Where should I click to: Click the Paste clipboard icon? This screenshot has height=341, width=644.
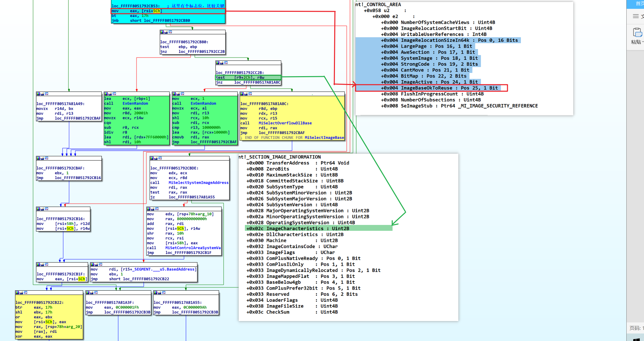(637, 32)
